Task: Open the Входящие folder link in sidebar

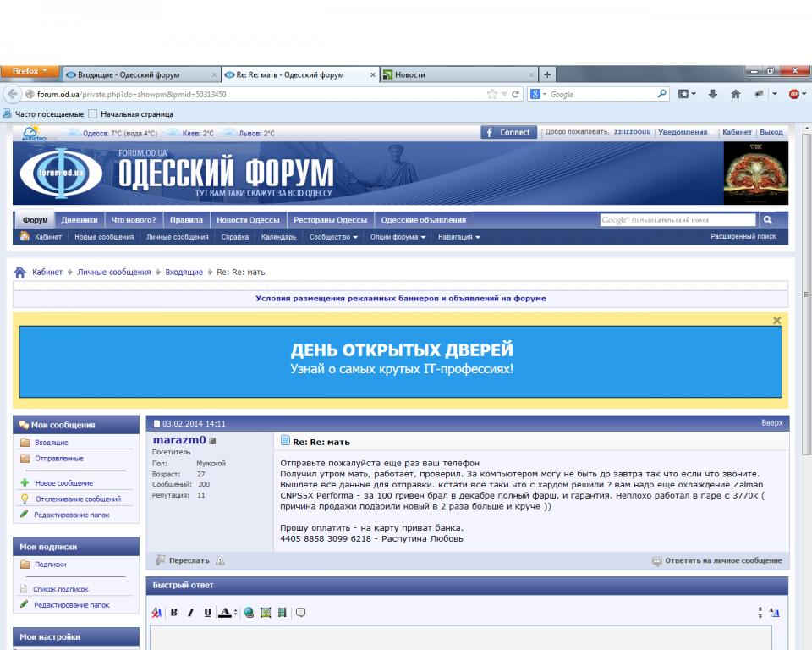Action: (x=52, y=443)
